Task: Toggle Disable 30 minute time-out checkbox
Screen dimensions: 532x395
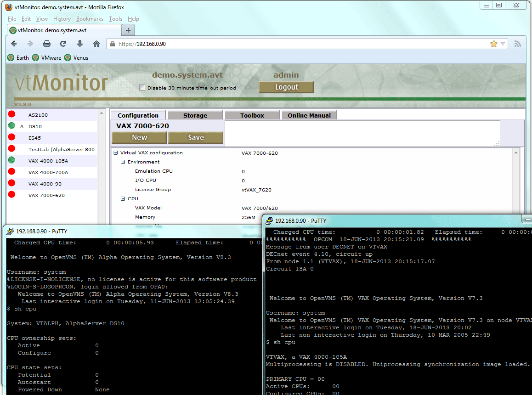Action: tap(142, 88)
